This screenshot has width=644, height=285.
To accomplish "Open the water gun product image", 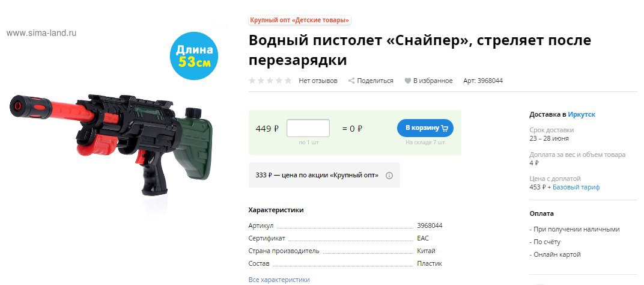I will [x=111, y=144].
